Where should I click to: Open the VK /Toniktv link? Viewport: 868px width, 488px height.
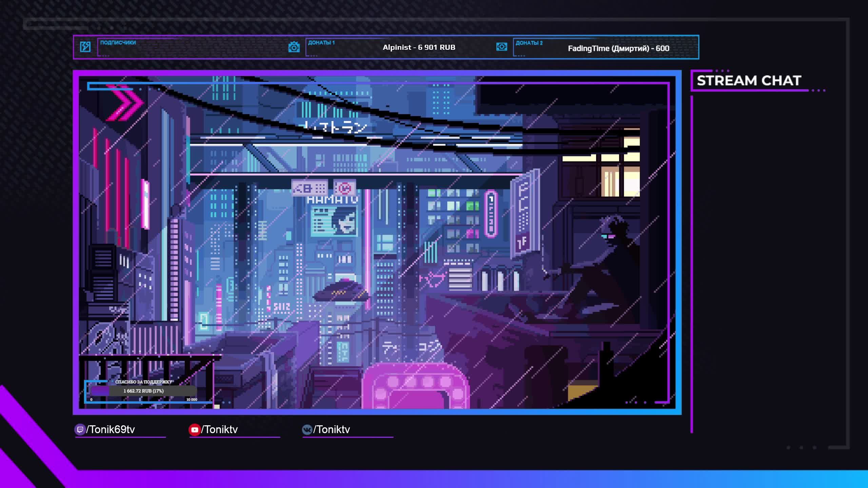(332, 430)
